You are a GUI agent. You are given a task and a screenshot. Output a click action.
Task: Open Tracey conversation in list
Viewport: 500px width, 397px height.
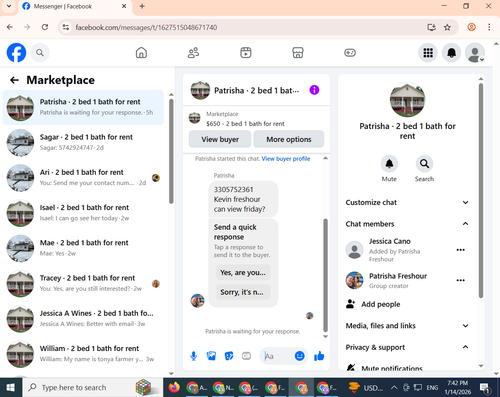[83, 283]
